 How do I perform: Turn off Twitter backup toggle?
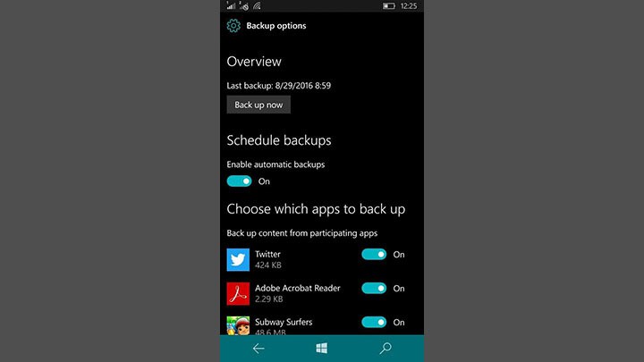[x=374, y=255]
